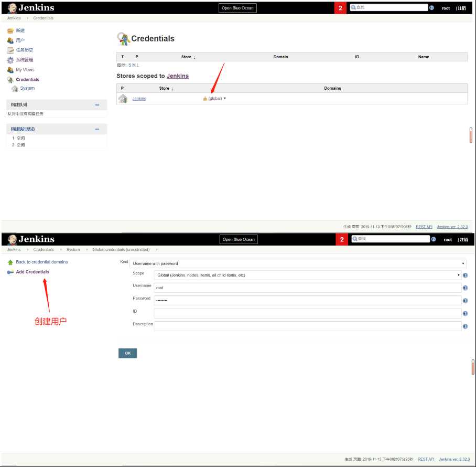Click the search box on the top page
The height and width of the screenshot is (467, 476).
click(x=389, y=7)
